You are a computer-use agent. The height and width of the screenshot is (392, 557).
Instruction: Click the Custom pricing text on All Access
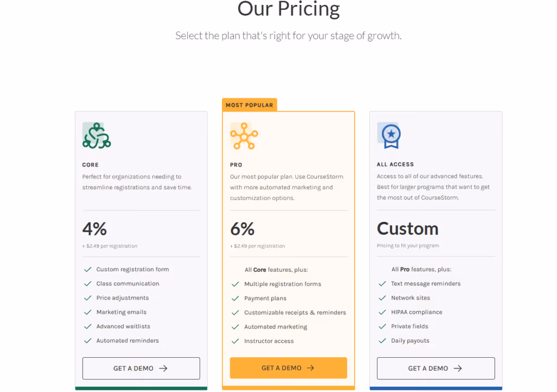(407, 229)
